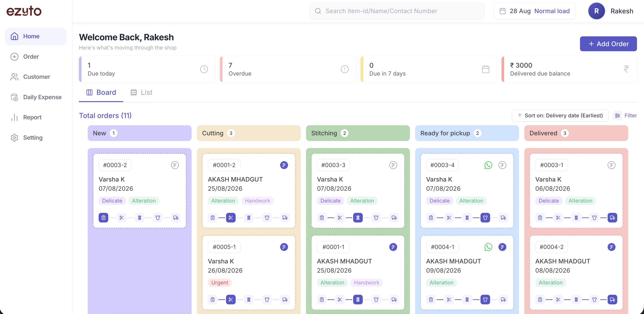Click the clipboard new step on order #0003-4
This screenshot has width=644, height=314.
[x=431, y=218]
